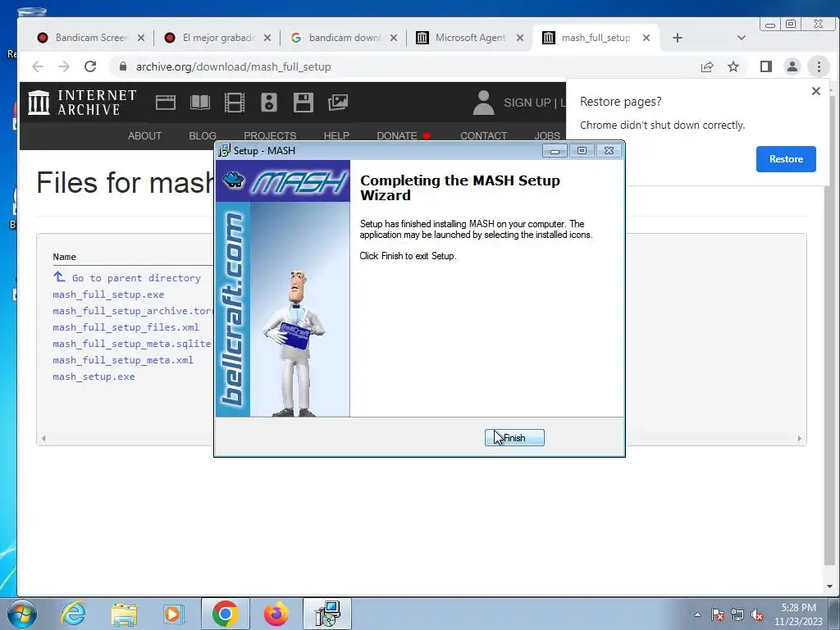Open the taskbar clock and date
Screen dimensions: 840x630
click(x=798, y=614)
